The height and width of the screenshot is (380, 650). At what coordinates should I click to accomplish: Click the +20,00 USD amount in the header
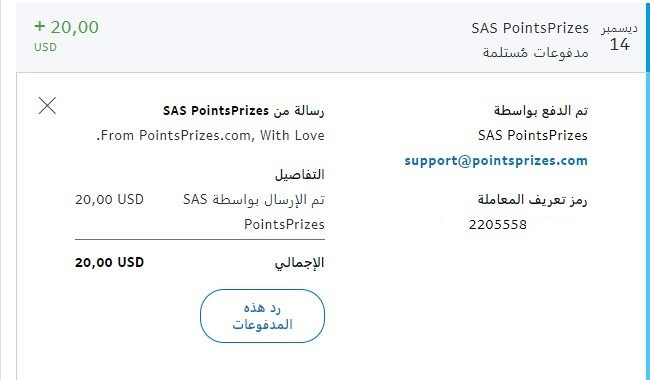(66, 27)
